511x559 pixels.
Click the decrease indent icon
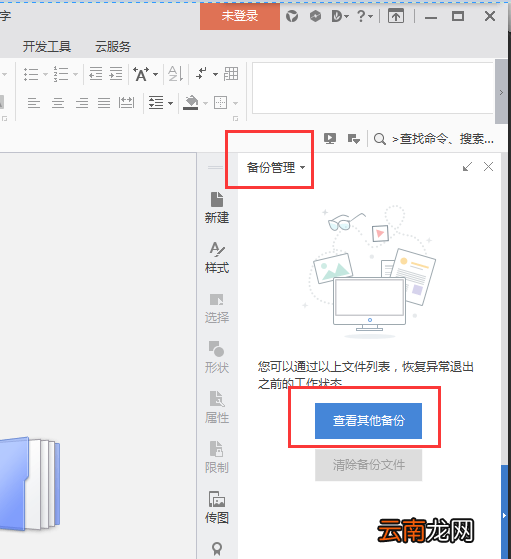click(x=96, y=74)
